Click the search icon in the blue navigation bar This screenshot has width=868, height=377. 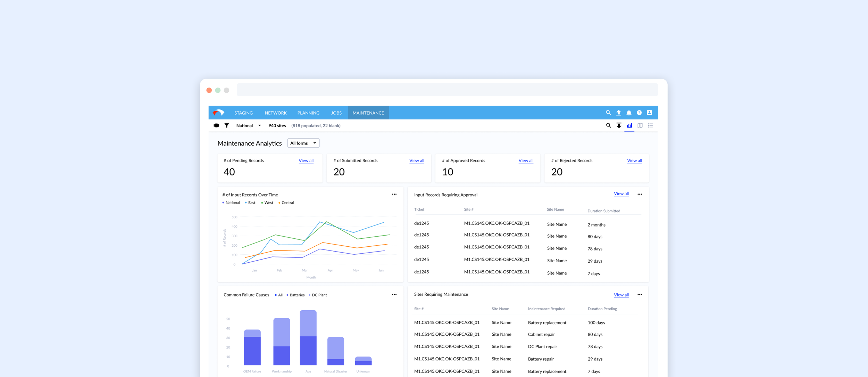[608, 113]
